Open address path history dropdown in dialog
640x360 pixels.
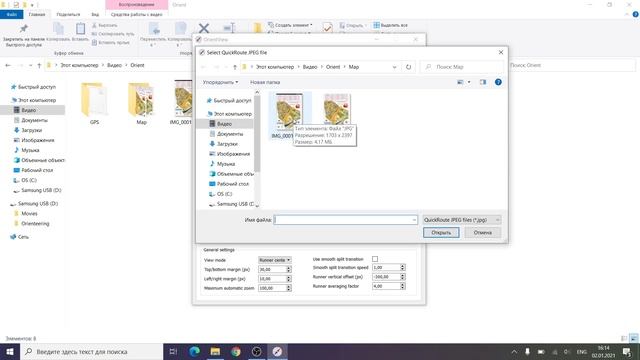pos(394,67)
